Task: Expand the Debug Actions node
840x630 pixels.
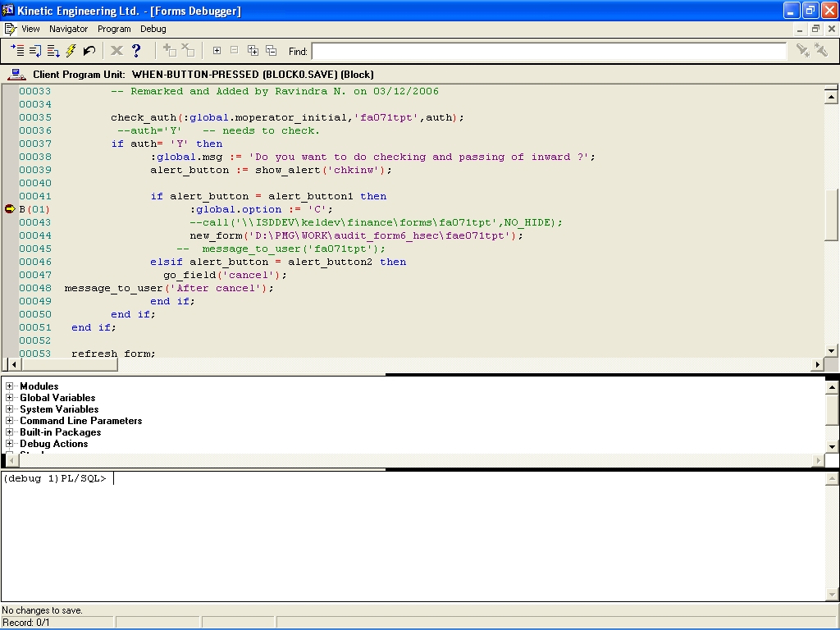Action: [10, 444]
